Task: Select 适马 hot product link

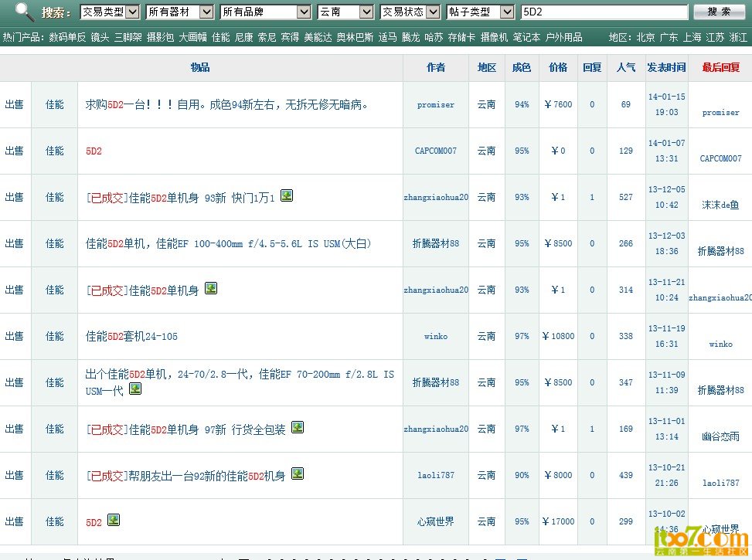Action: (x=387, y=37)
